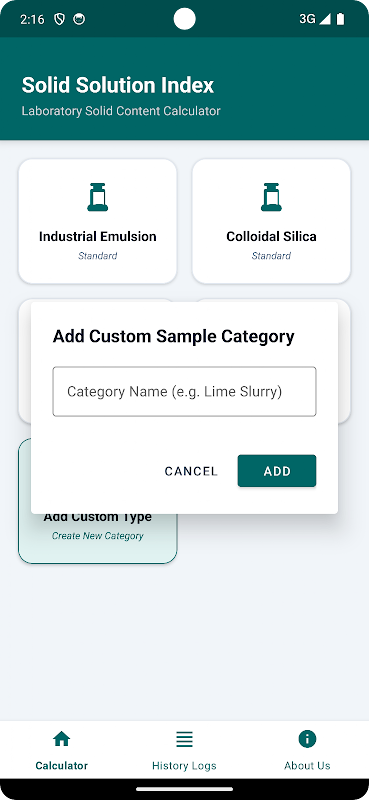This screenshot has height=800, width=369.
Task: Tap the round face icon in status bar
Action: [x=79, y=19]
